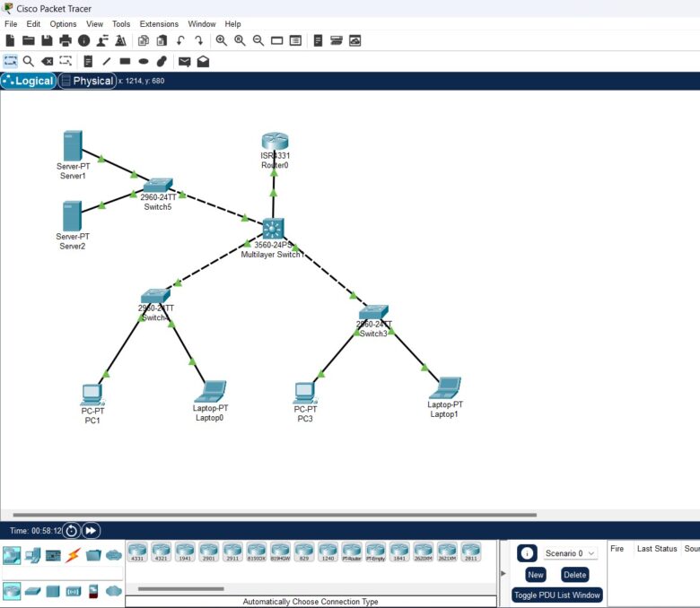This screenshot has height=608, width=700.
Task: Open file using the folder icon
Action: [29, 40]
